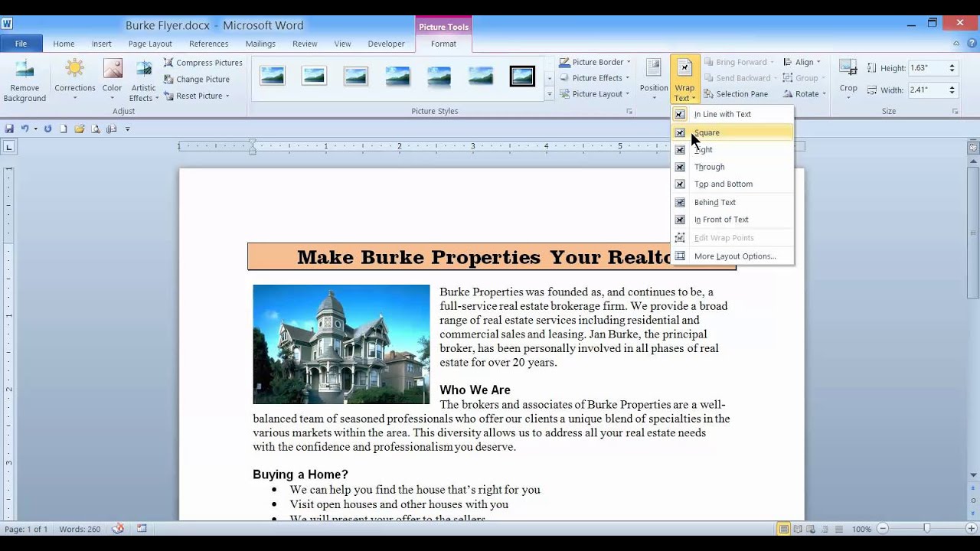Toggle the ruler button above vertical scrollbar
This screenshot has height=551, width=980.
(973, 147)
